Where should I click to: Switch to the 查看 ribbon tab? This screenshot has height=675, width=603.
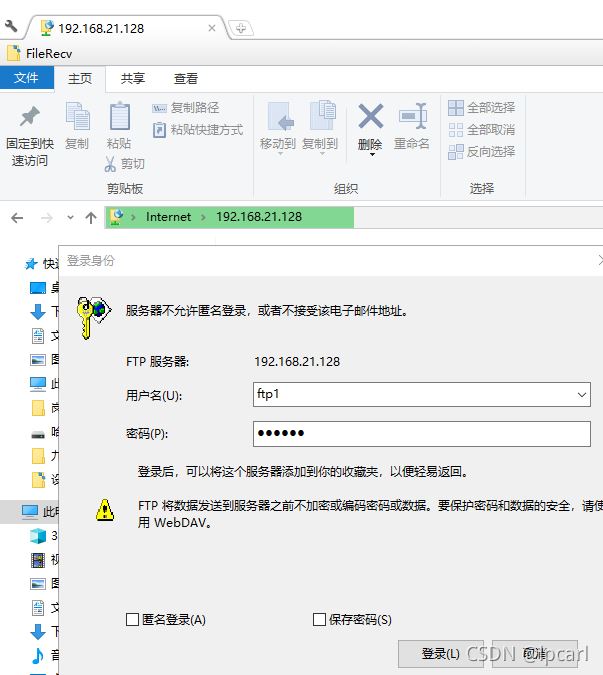(186, 79)
